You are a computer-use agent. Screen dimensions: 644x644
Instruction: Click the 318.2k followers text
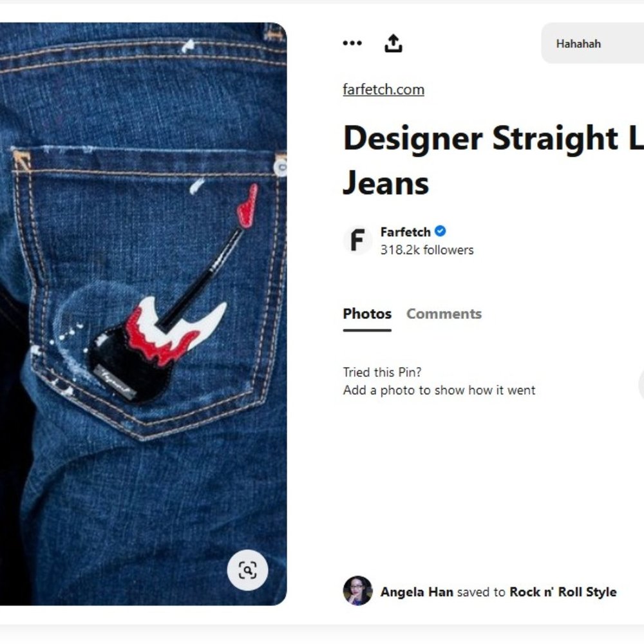coord(427,250)
